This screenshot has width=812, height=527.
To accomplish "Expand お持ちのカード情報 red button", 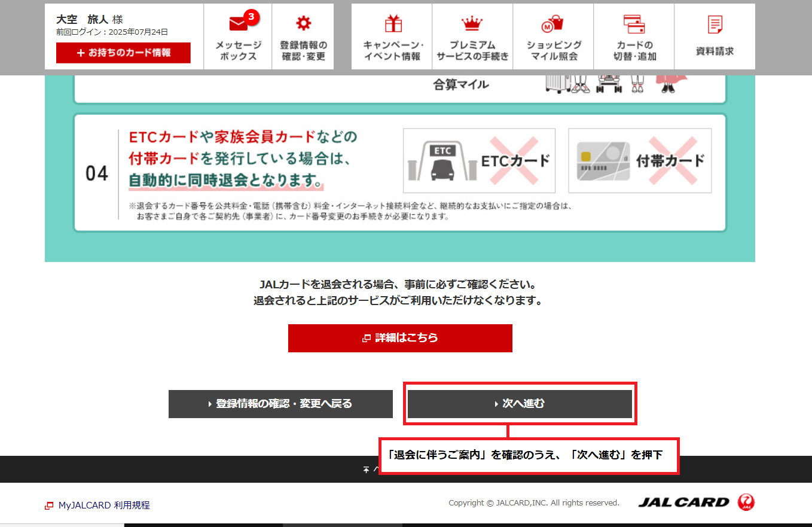I will point(123,53).
